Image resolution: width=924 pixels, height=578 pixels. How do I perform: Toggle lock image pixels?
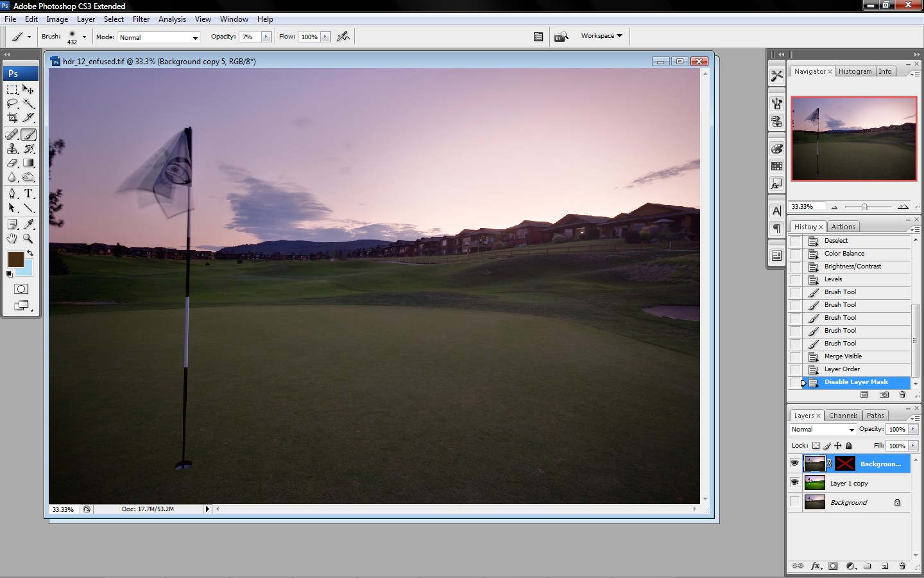pyautogui.click(x=827, y=446)
